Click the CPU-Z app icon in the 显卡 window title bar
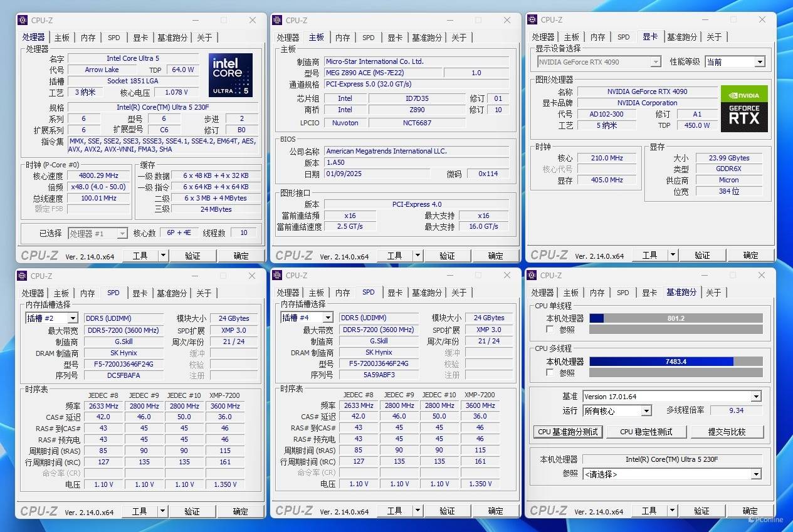 [x=533, y=20]
